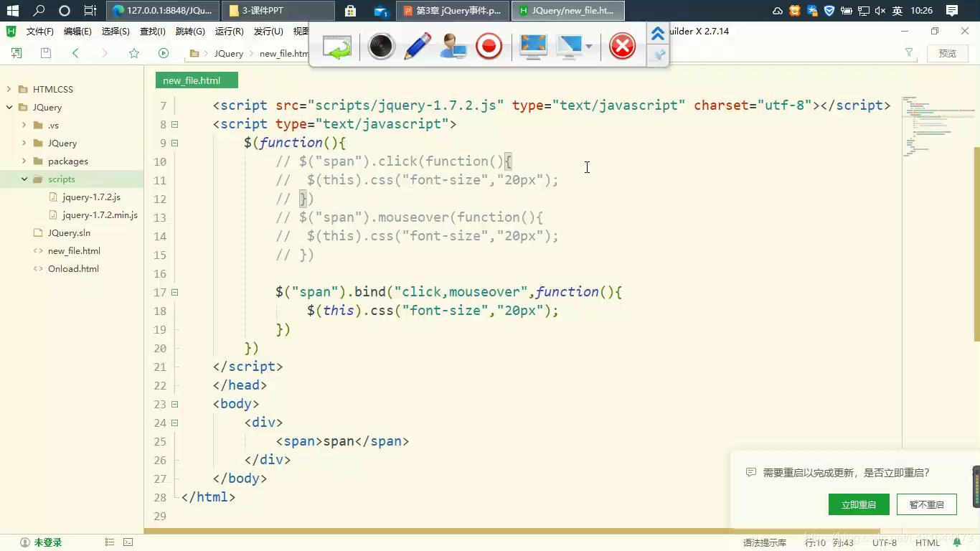
Task: Click the list view icon in status bar
Action: click(x=110, y=542)
